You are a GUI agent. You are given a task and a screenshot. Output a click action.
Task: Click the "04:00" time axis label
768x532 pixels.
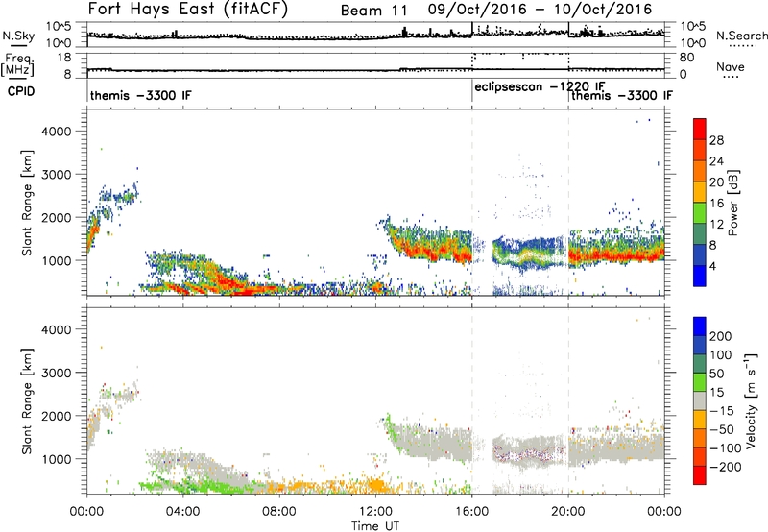tap(182, 512)
